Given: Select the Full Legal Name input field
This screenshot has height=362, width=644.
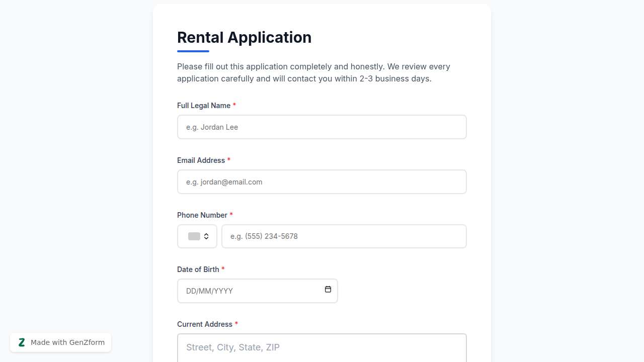Looking at the screenshot, I should [x=321, y=127].
